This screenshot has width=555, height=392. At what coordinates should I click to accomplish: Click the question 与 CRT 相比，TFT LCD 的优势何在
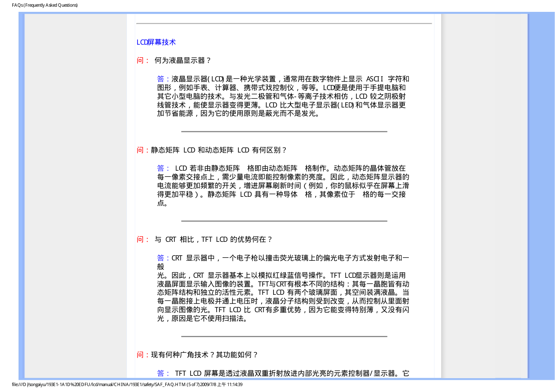coord(213,239)
